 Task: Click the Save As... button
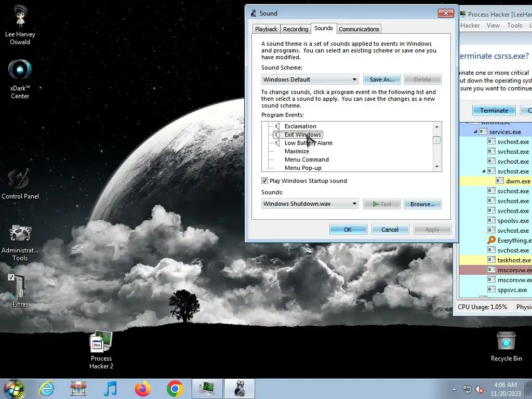pyautogui.click(x=382, y=79)
